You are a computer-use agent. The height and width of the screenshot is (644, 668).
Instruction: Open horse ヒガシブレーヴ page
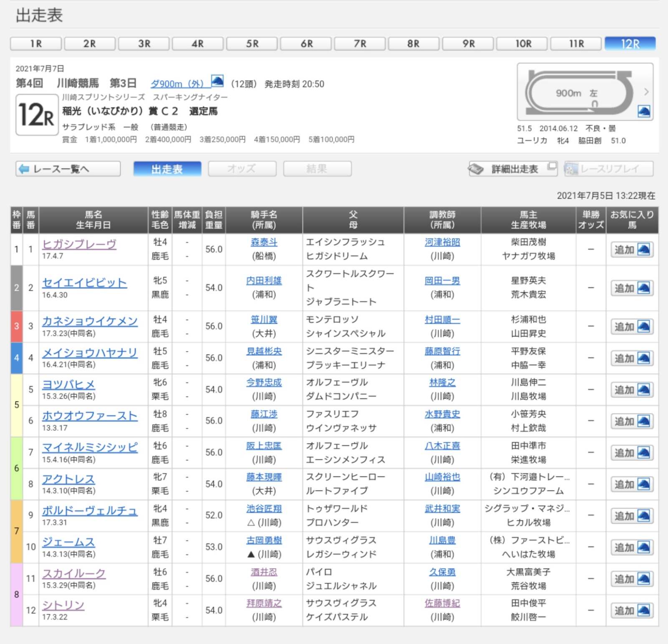(79, 244)
